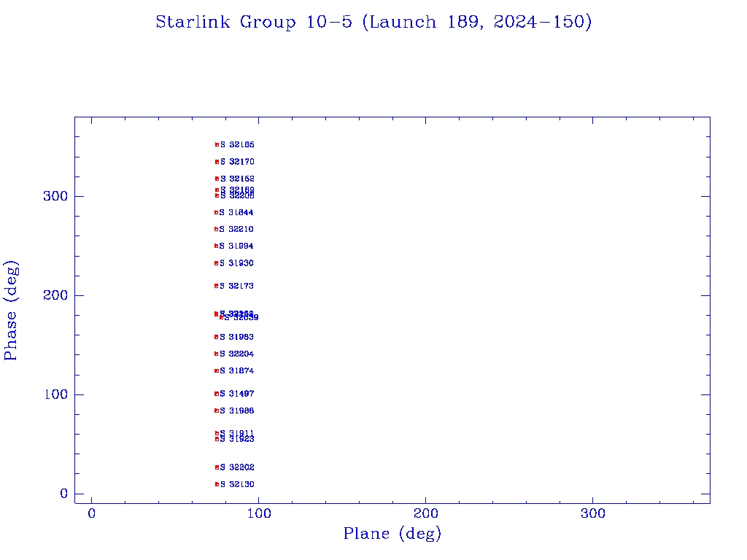Select the Phase axis tick label '200'
This screenshot has width=747, height=560.
55,295
